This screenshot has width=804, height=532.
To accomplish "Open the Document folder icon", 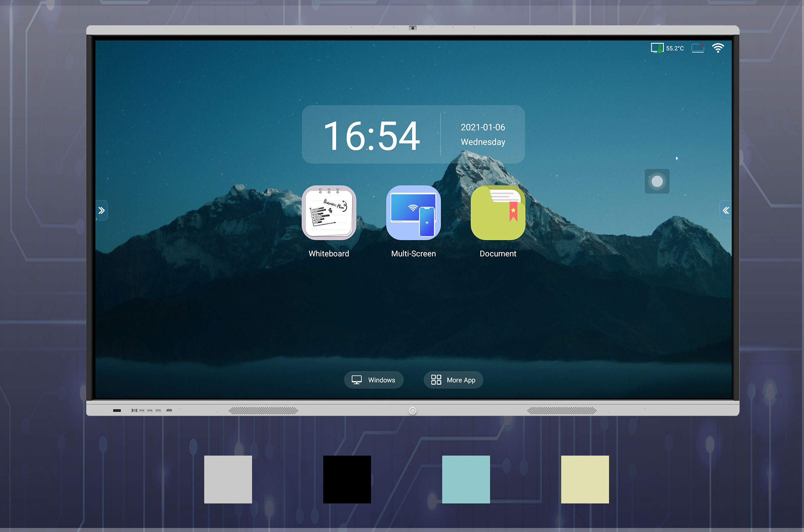I will tap(498, 213).
